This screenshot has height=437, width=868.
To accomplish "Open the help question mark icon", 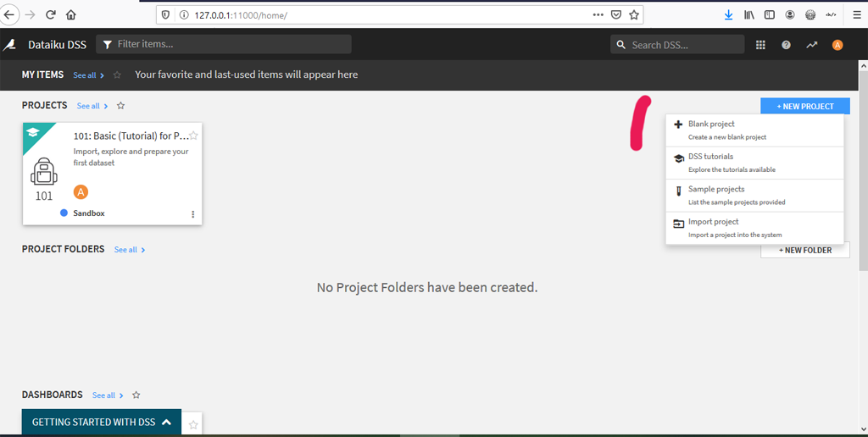I will click(786, 45).
